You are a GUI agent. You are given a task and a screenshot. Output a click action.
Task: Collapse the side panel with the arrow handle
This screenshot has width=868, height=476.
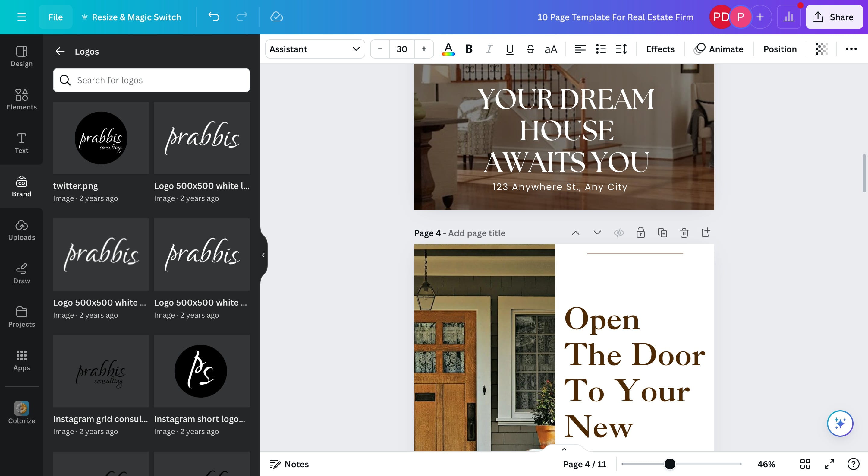[x=263, y=255]
